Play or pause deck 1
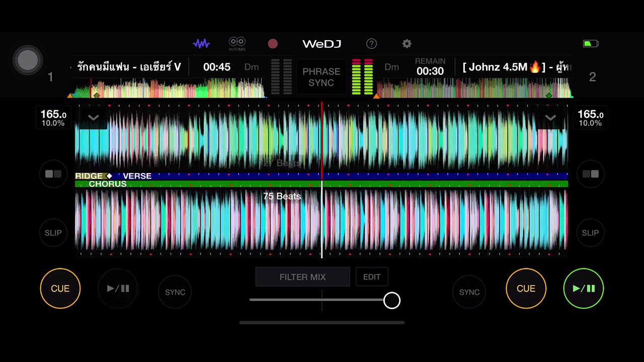This screenshot has width=644, height=362. (118, 289)
